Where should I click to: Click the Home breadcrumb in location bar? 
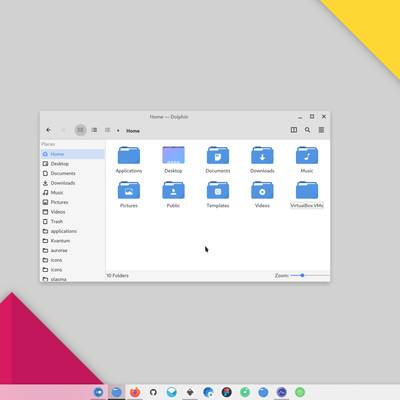pyautogui.click(x=133, y=131)
